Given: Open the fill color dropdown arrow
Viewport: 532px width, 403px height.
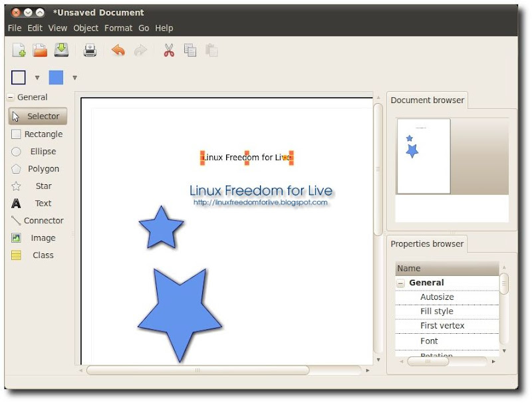Looking at the screenshot, I should [x=74, y=78].
